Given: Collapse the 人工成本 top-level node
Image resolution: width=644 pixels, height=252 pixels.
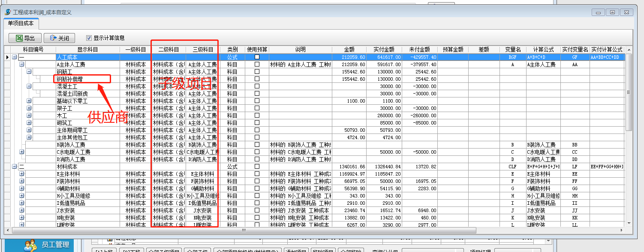Looking at the screenshot, I should (15, 57).
